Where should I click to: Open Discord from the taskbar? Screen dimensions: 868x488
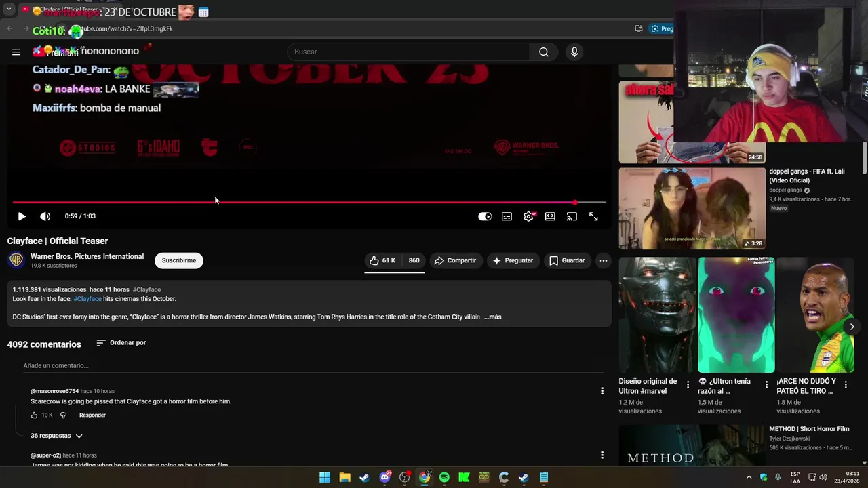pos(384,477)
